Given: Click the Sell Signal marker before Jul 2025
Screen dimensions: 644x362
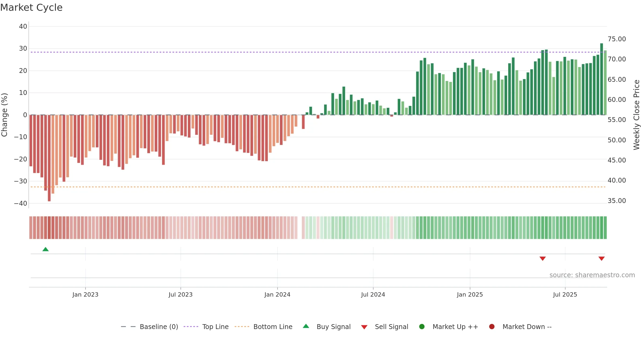Looking at the screenshot, I should click(x=543, y=258).
